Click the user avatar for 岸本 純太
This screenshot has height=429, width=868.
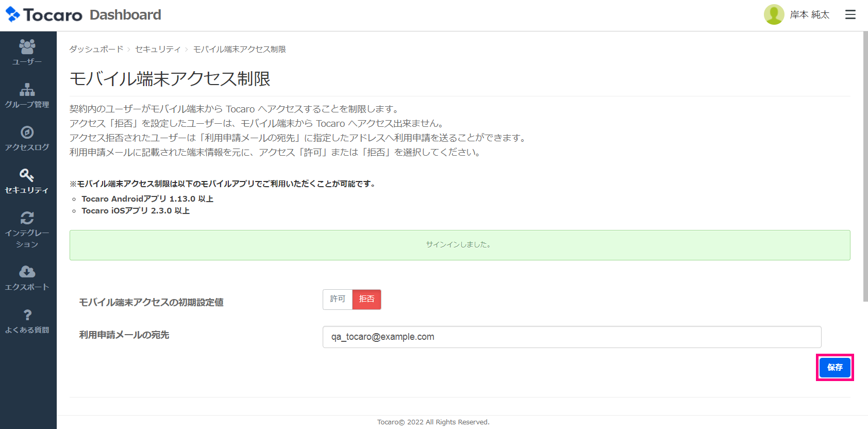tap(774, 14)
